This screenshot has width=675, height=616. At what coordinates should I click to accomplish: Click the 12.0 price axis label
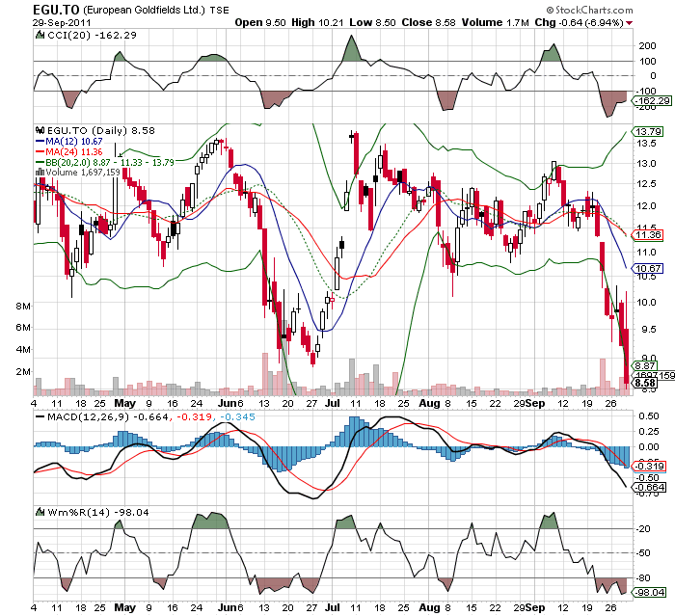point(646,205)
